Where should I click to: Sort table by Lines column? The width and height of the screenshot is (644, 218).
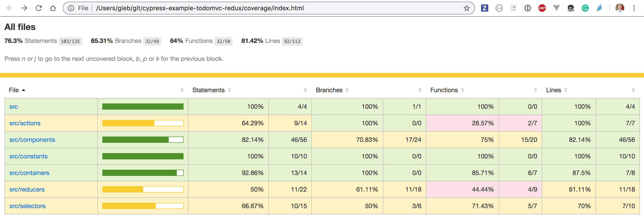(553, 90)
